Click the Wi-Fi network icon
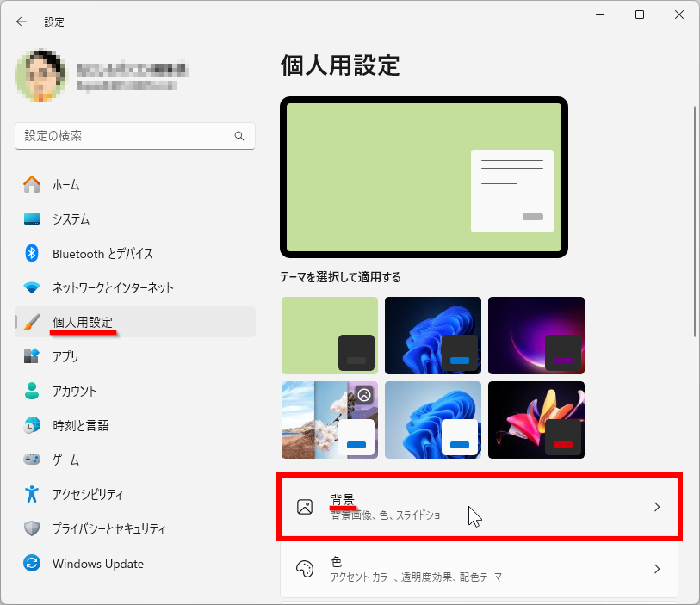 (x=32, y=287)
